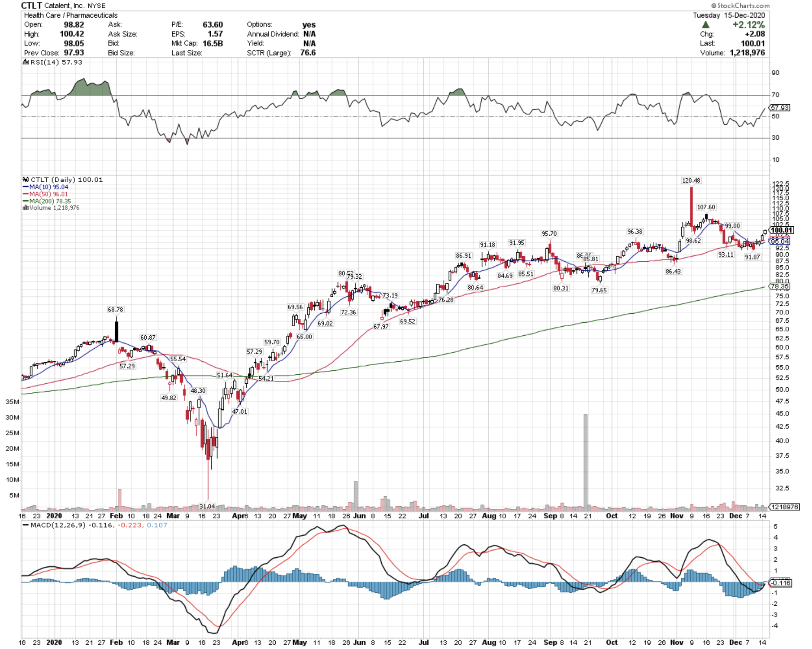
Task: Click the 72.36 price label
Action: 348,312
